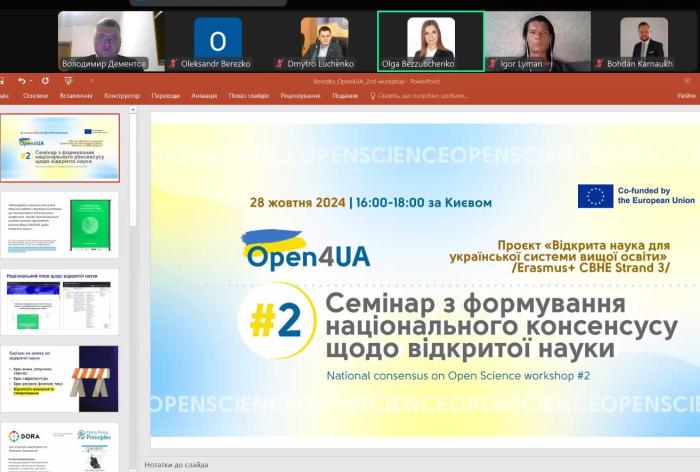This screenshot has height=472, width=700.
Task: Click the Undo arrow in Quick Access toolbar
Action: (19, 80)
